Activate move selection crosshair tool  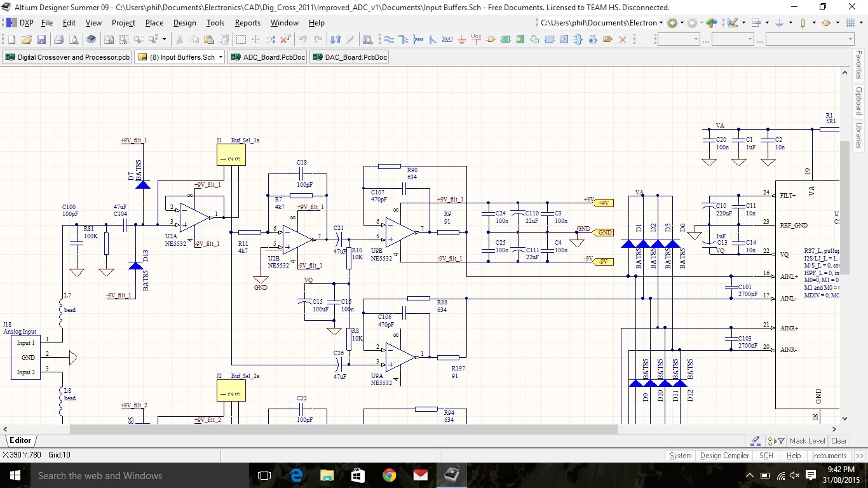click(x=256, y=39)
